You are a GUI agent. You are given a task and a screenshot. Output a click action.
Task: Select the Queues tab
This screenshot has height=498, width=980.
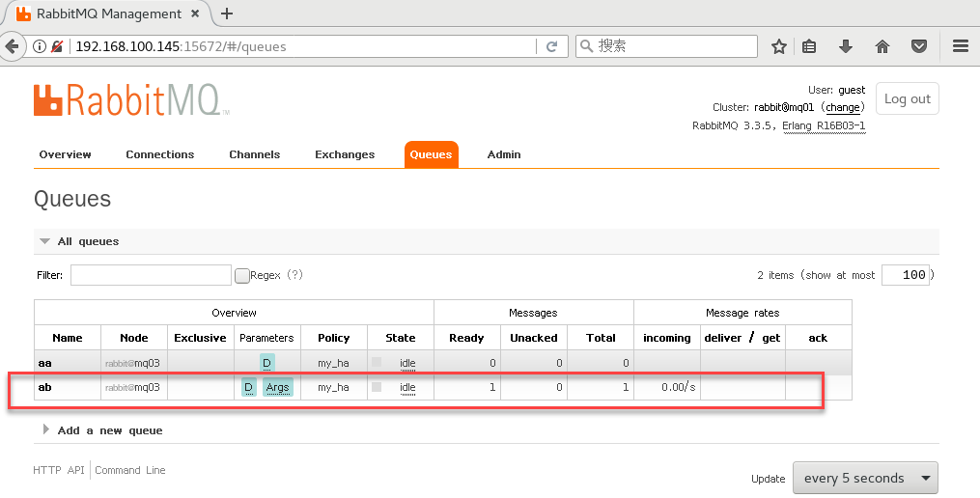click(x=431, y=155)
